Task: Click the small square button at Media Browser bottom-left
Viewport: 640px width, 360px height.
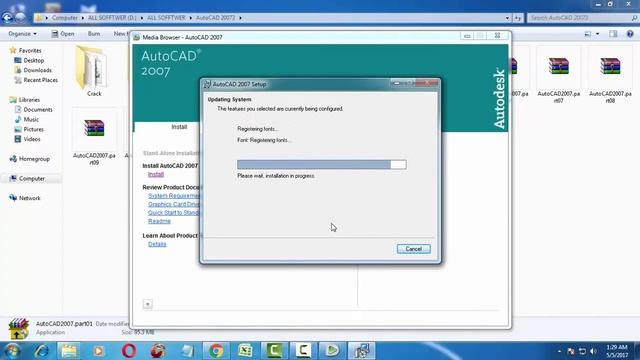Action: (x=148, y=304)
